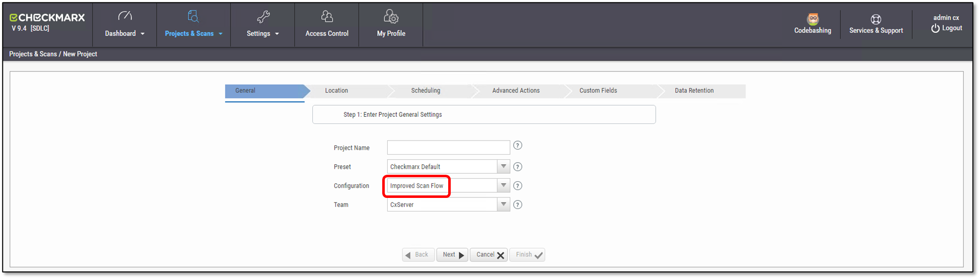The height and width of the screenshot is (279, 980).
Task: Open the Preset dropdown arrow
Action: (x=503, y=166)
